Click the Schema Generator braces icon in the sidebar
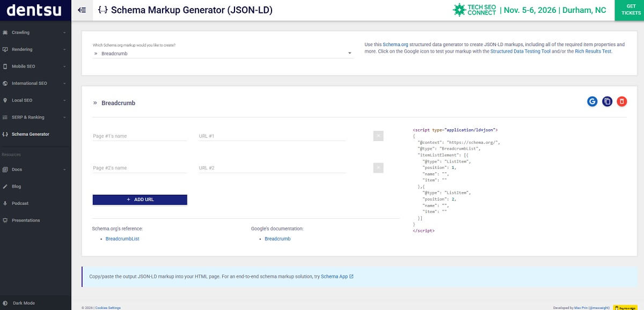 point(5,134)
